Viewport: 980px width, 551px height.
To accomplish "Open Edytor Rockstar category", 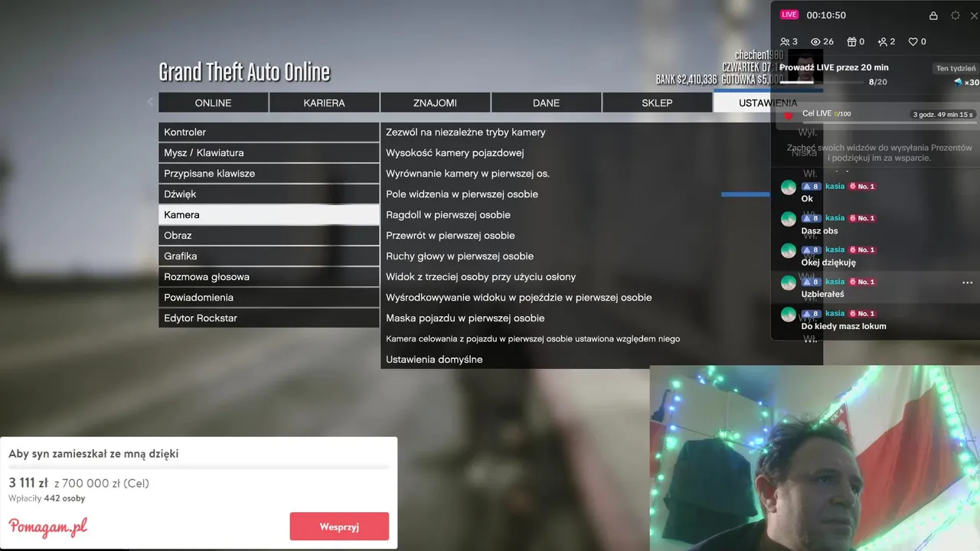I will (269, 318).
